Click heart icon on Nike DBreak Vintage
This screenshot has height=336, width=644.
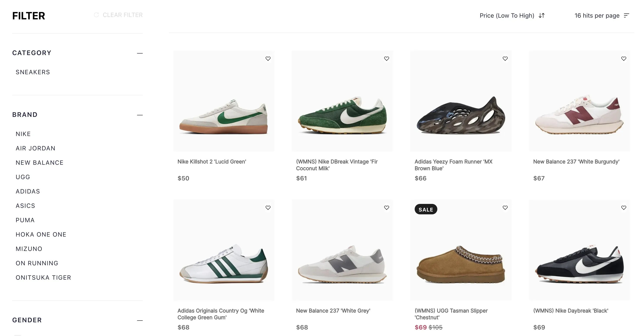tap(386, 59)
